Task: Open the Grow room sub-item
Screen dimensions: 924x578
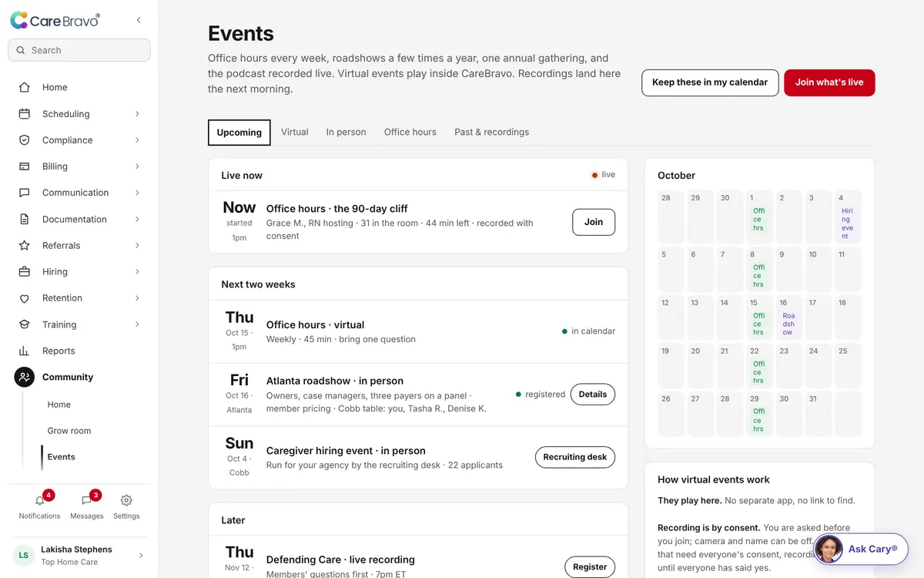Action: coord(69,430)
